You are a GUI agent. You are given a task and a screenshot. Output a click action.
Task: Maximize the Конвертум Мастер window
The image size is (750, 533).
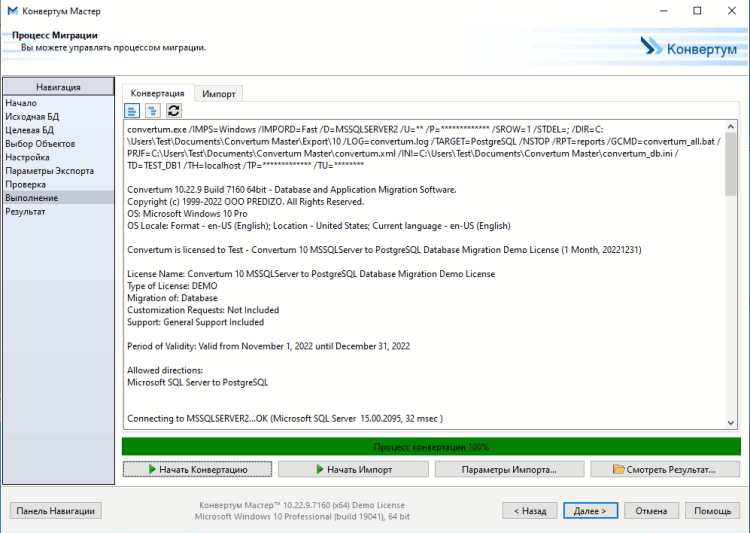pyautogui.click(x=697, y=11)
